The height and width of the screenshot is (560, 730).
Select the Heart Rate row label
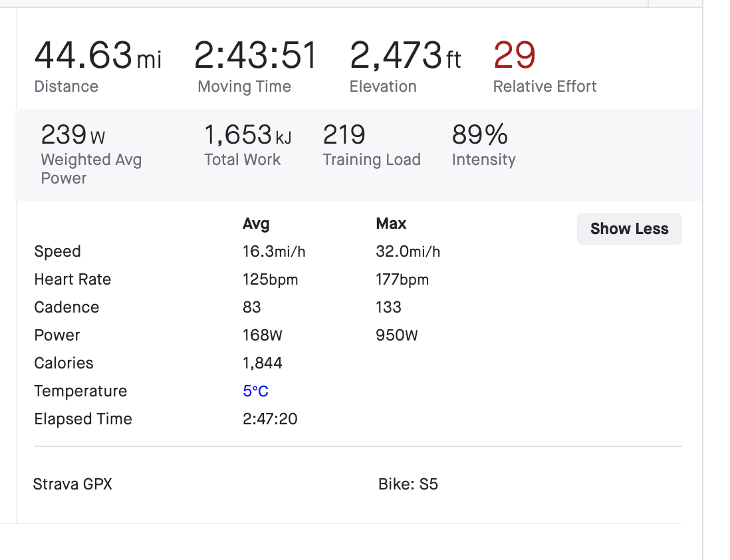coord(72,279)
